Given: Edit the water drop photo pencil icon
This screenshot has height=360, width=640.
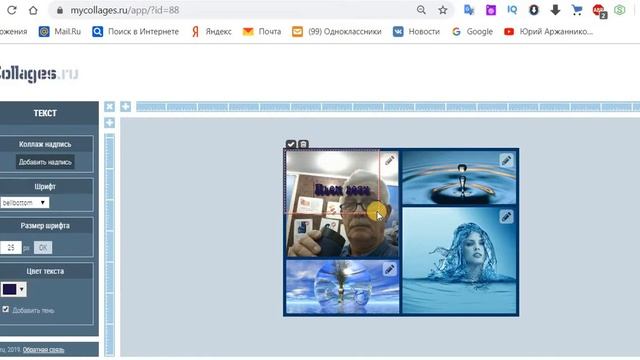Looking at the screenshot, I should (506, 160).
